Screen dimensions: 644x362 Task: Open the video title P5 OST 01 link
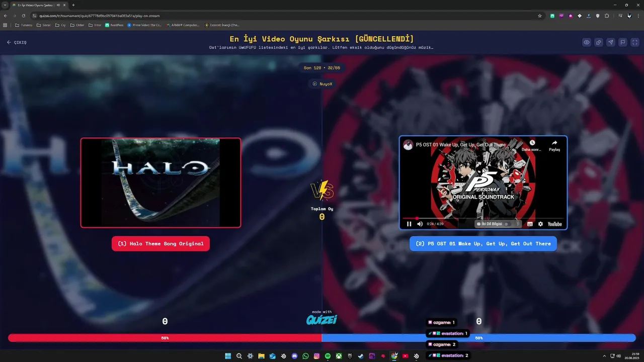click(460, 145)
